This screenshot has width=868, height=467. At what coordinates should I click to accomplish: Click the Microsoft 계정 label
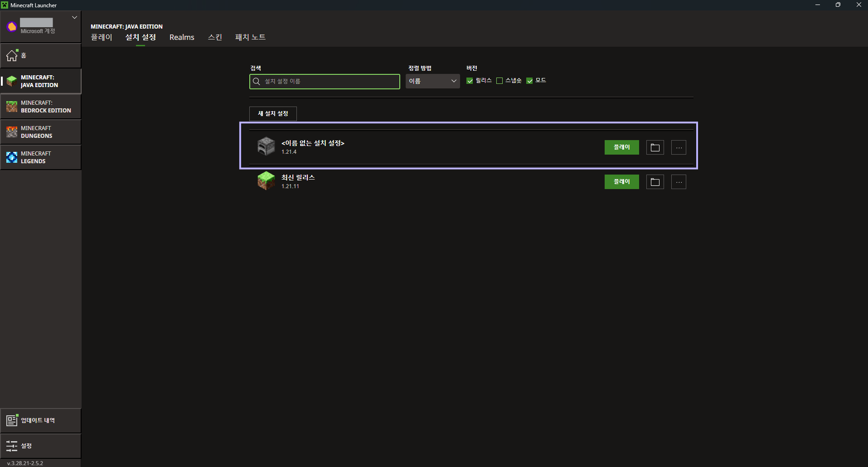tap(38, 31)
